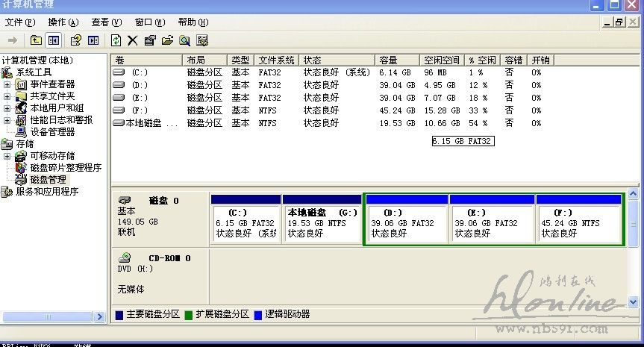Toggle the Show/Hide Console Tree icon

pos(54,40)
